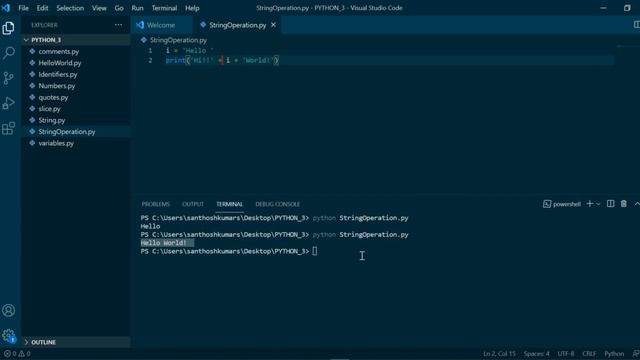Change UTF-8 encoding in status bar
The image size is (640, 360).
click(565, 354)
